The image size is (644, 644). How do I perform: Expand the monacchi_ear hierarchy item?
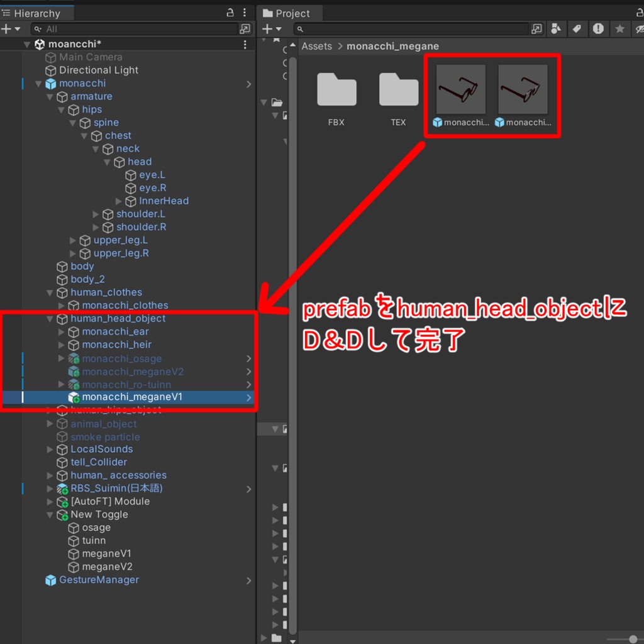click(x=61, y=332)
